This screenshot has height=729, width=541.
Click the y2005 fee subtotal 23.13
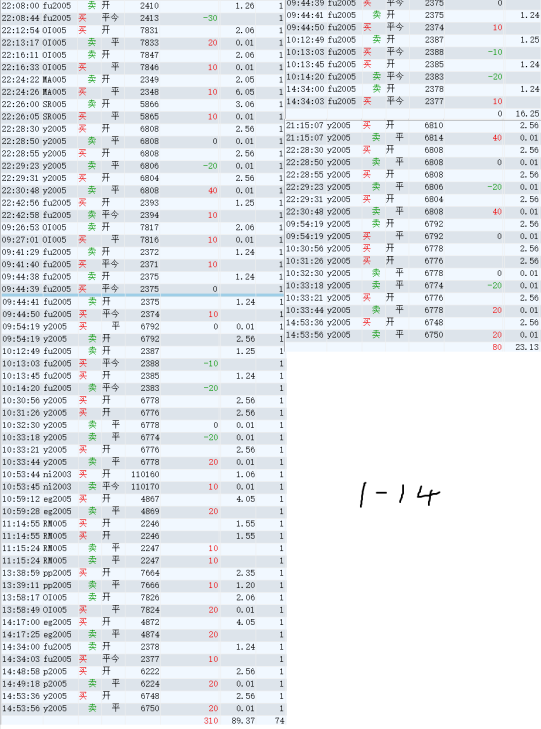pyautogui.click(x=527, y=347)
